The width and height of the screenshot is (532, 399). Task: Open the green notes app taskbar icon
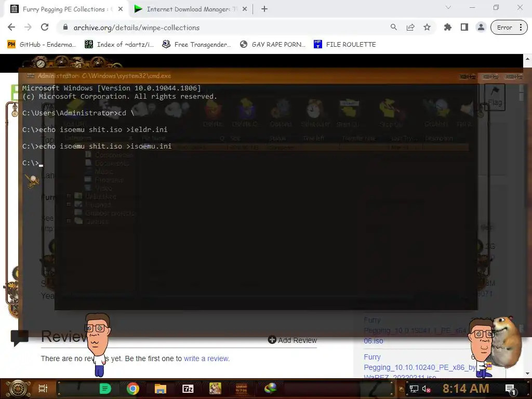(x=105, y=389)
